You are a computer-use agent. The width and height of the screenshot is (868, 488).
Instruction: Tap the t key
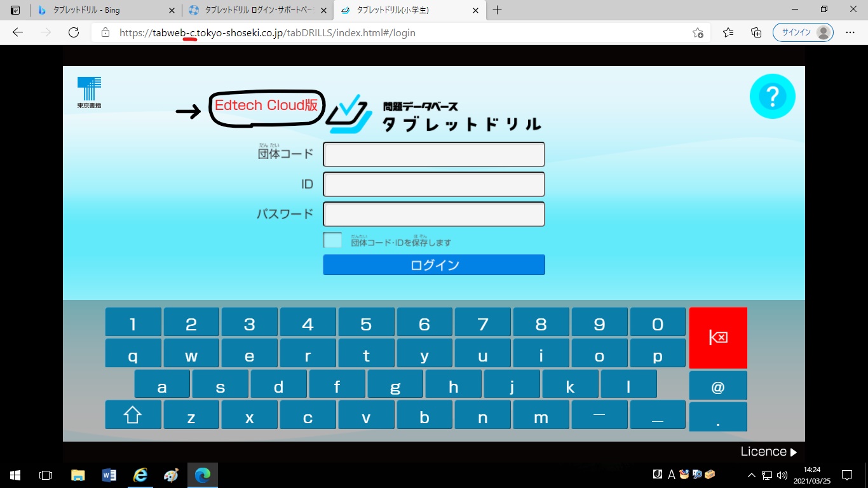pyautogui.click(x=366, y=355)
